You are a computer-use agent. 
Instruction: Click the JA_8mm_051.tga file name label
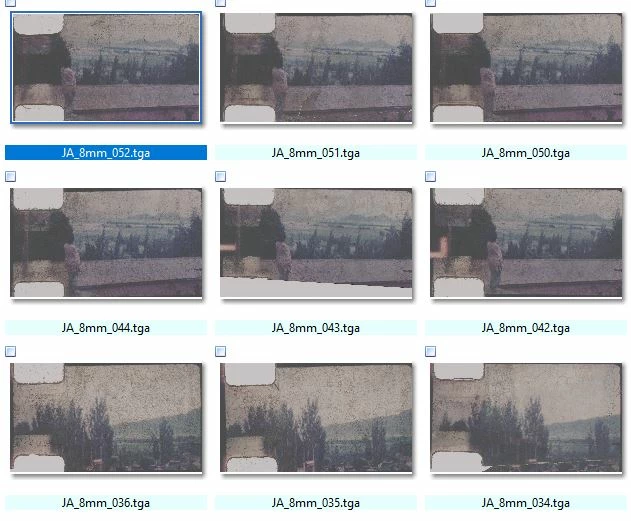[316, 153]
